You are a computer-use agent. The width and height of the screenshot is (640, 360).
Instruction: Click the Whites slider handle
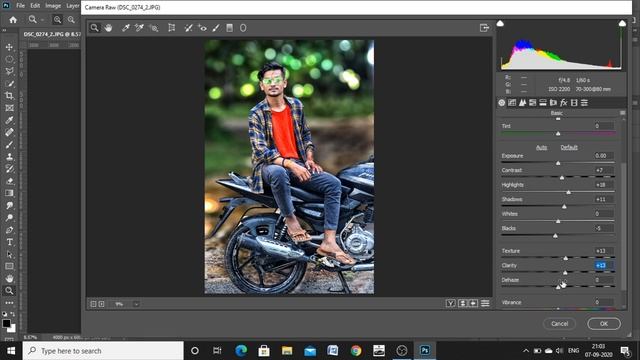[558, 221]
